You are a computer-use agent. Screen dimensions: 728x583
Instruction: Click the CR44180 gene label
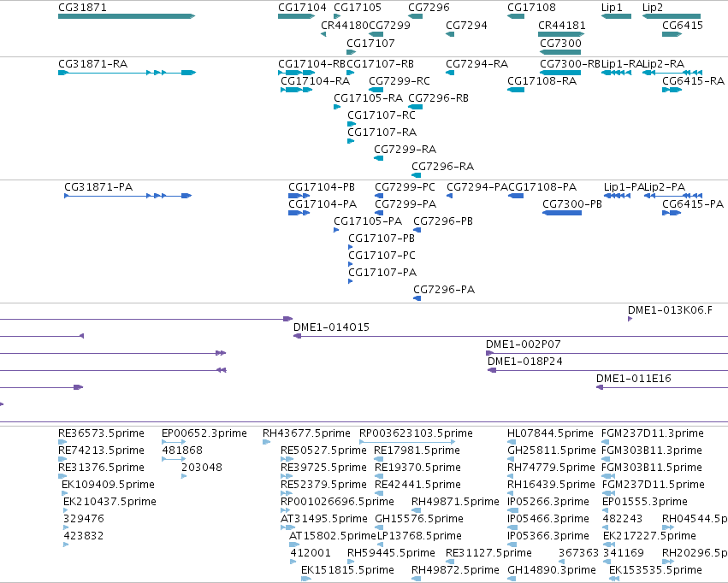click(345, 25)
